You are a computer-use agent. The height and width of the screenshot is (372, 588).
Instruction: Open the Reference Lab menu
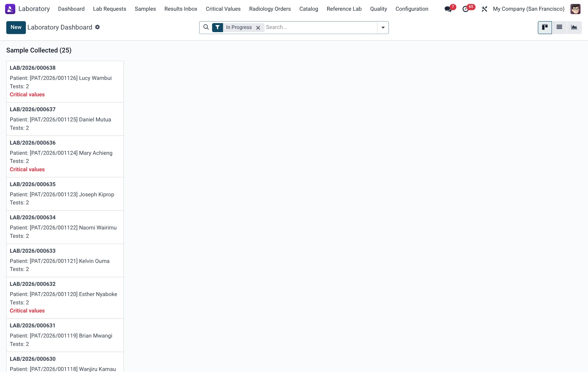[x=344, y=9]
